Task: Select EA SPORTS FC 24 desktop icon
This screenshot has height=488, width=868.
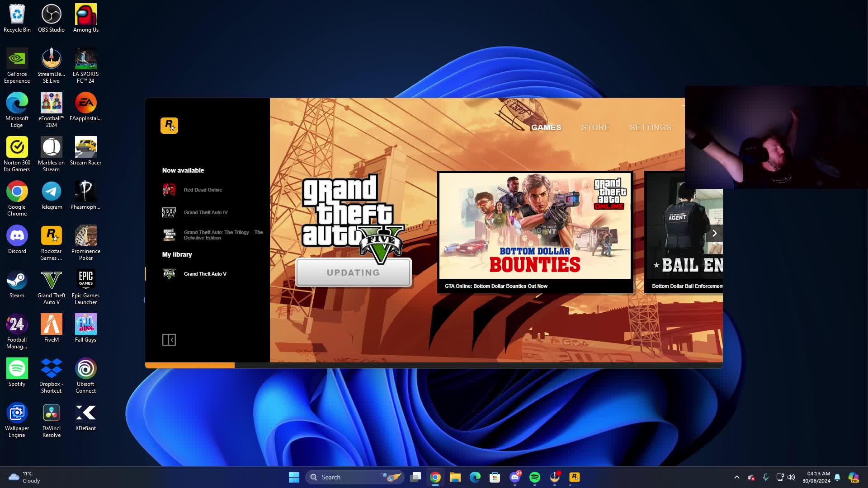Action: pyautogui.click(x=86, y=66)
